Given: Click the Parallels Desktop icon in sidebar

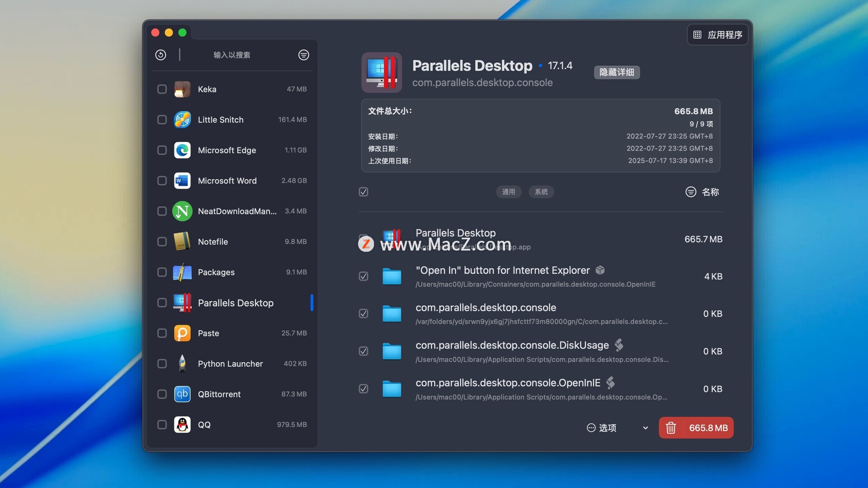Looking at the screenshot, I should (182, 303).
